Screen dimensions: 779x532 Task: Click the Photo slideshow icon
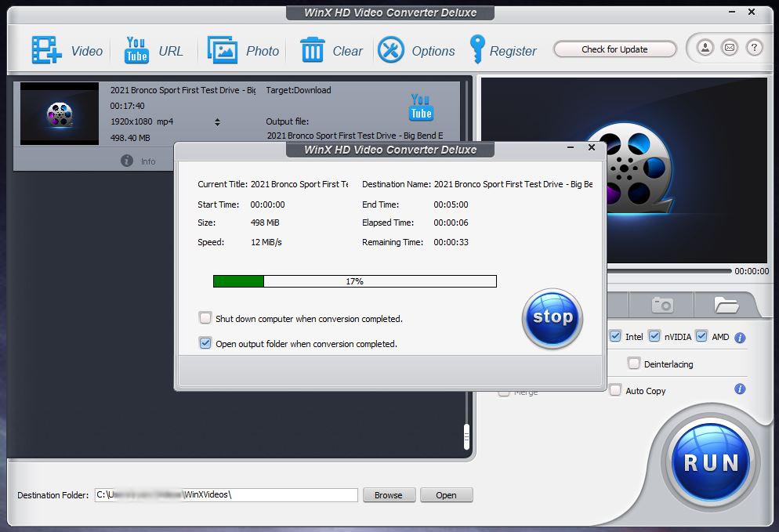223,50
